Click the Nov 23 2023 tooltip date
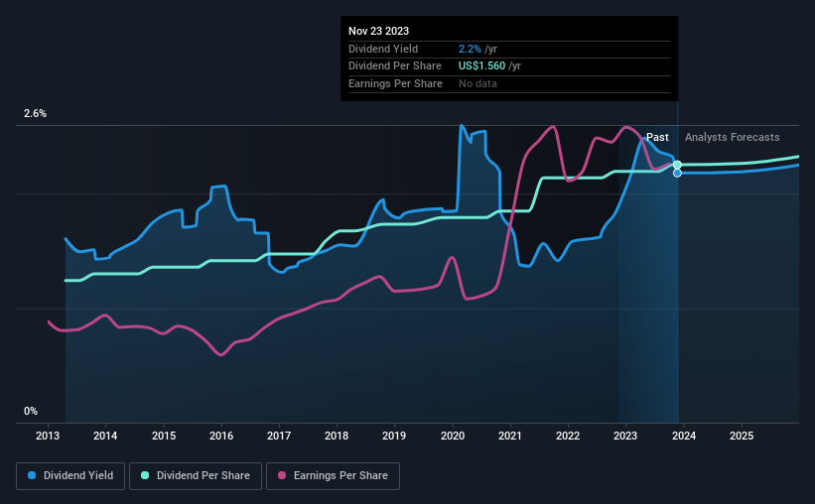Image resolution: width=815 pixels, height=504 pixels. [x=379, y=31]
